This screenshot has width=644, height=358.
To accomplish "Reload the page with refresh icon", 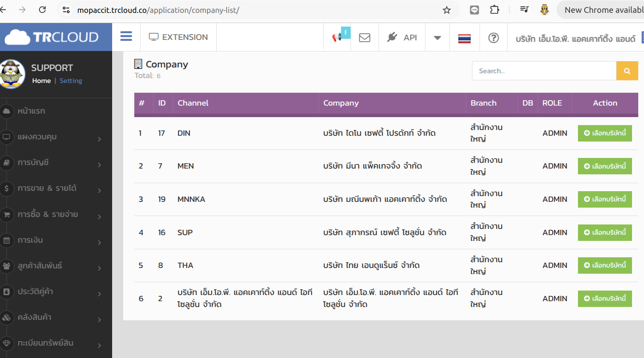I will pos(43,10).
